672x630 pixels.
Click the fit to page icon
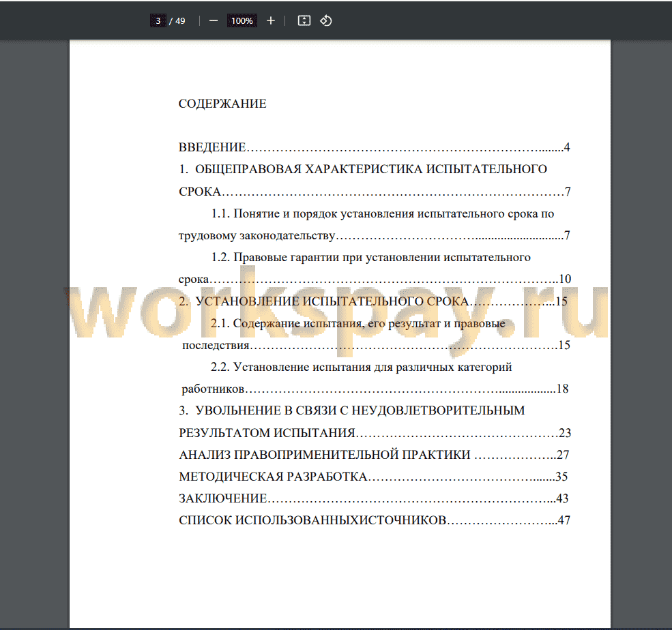(304, 20)
